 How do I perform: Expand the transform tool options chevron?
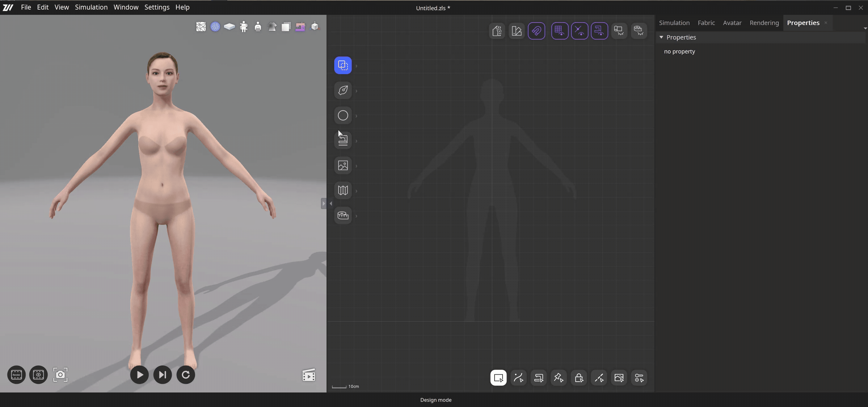(356, 66)
